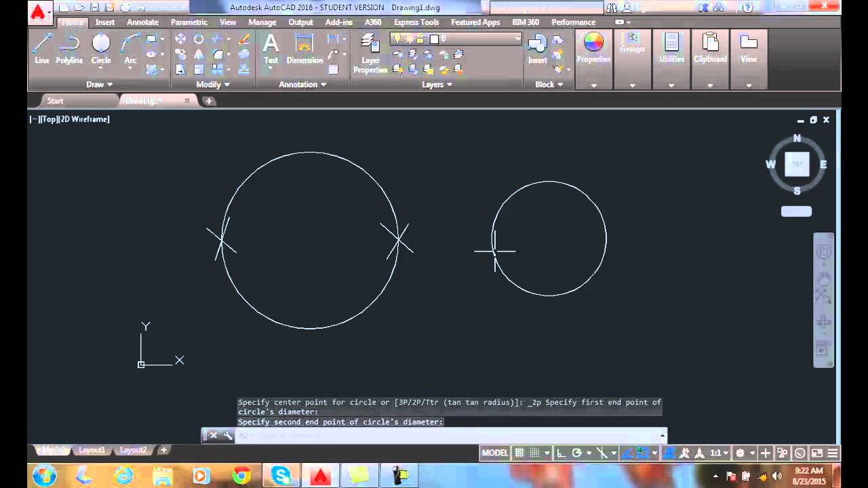
Task: Click the Rectangle tool icon
Action: click(x=152, y=39)
